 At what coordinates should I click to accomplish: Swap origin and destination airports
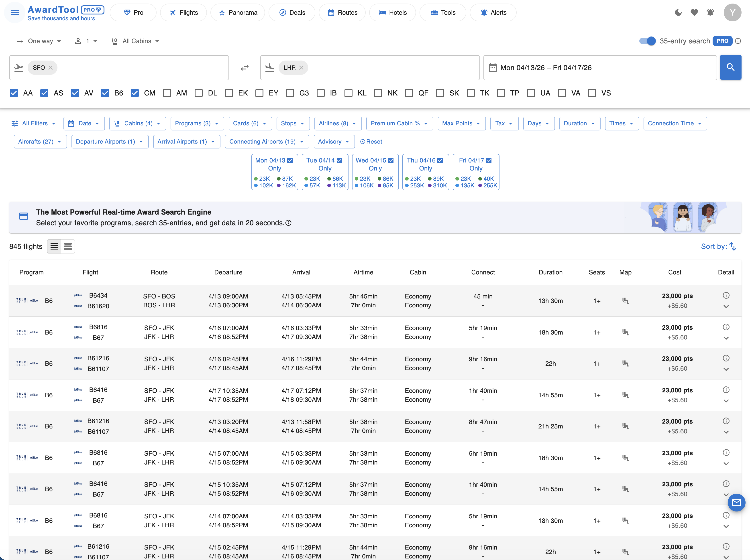pos(245,68)
